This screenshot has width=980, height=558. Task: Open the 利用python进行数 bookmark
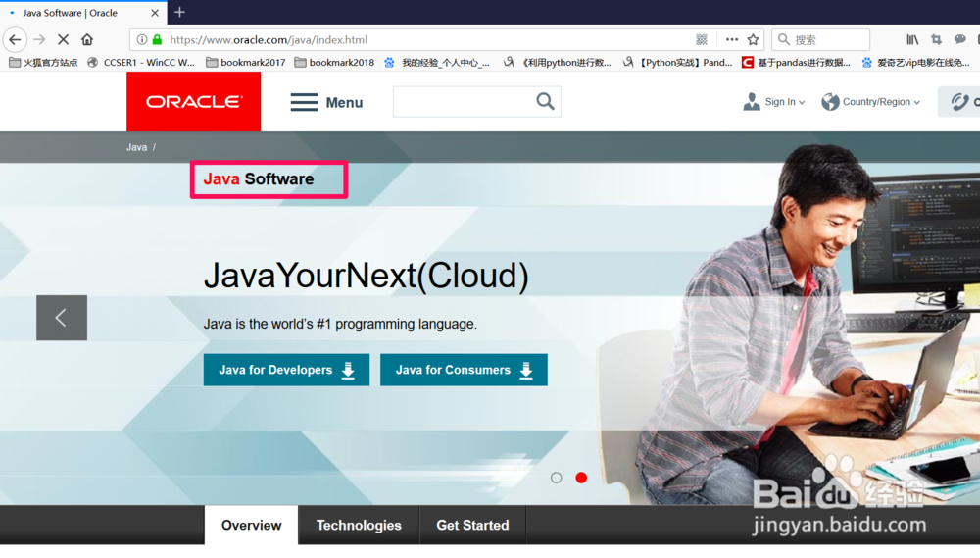[x=558, y=63]
